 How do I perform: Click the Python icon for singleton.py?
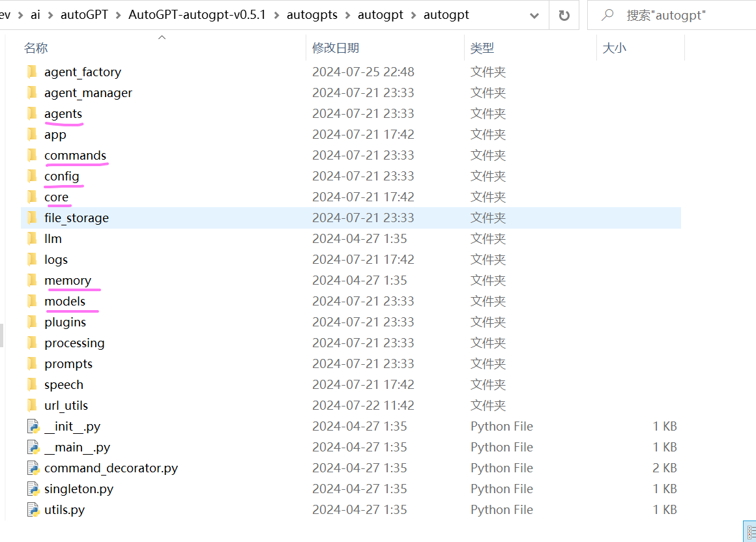coord(33,489)
